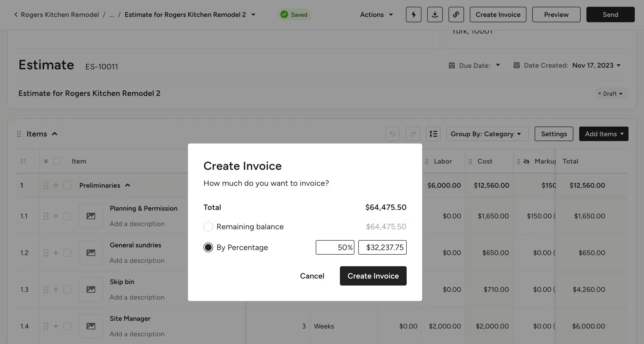The width and height of the screenshot is (644, 344).
Task: Open the calendar icon next to Due Date
Action: point(451,65)
